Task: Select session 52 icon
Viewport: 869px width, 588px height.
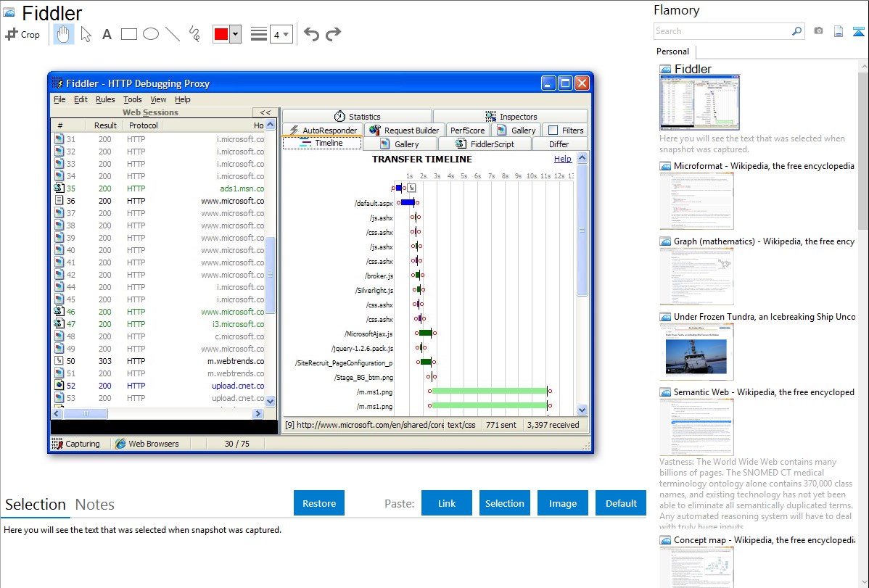Action: tap(59, 385)
